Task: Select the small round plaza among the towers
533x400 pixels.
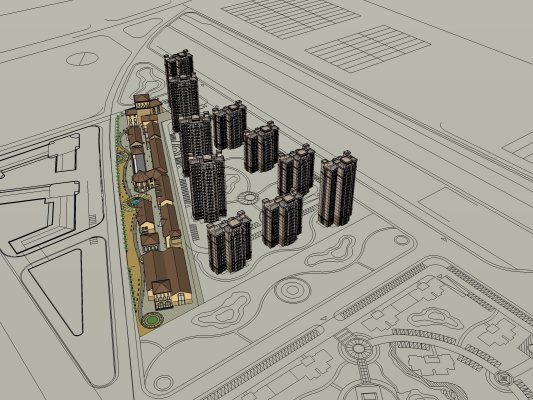Action: [x=249, y=197]
